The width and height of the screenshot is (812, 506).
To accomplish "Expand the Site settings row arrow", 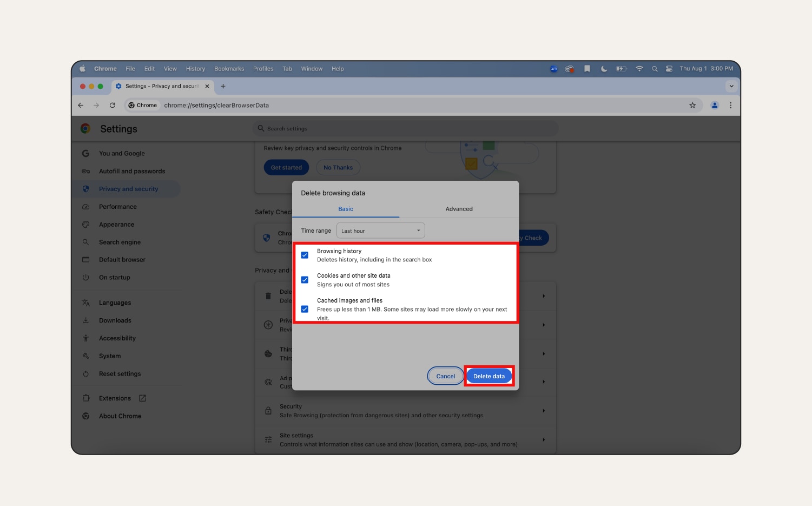I will click(544, 439).
